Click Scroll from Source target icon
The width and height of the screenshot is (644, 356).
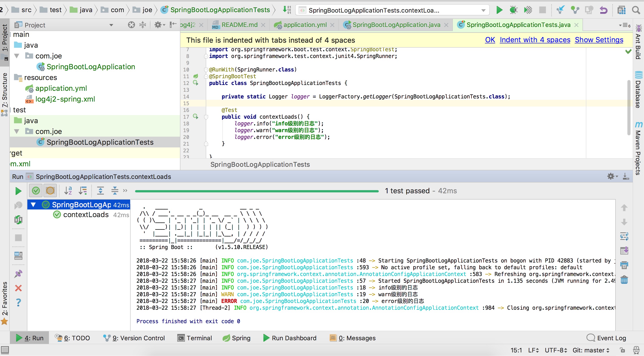pyautogui.click(x=131, y=25)
